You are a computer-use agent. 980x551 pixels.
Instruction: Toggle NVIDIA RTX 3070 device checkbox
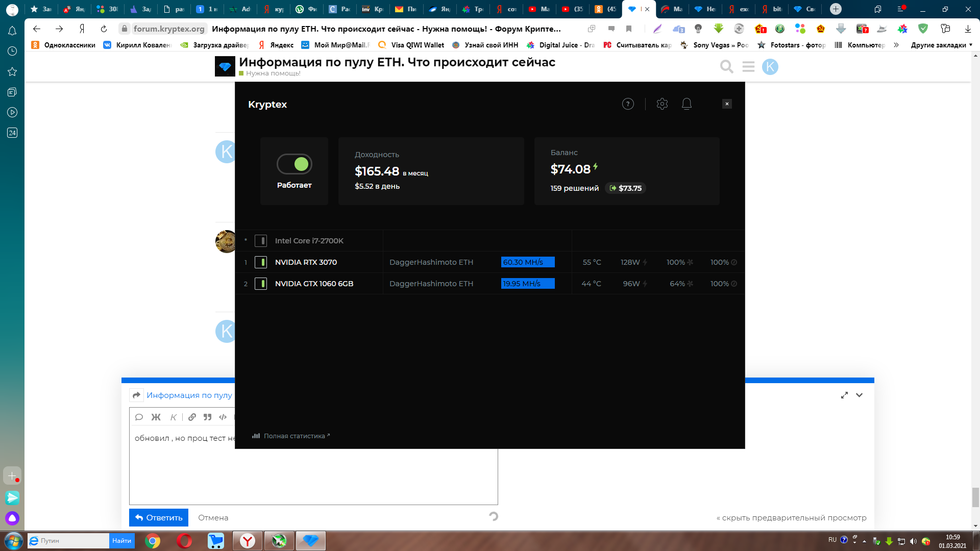click(261, 262)
